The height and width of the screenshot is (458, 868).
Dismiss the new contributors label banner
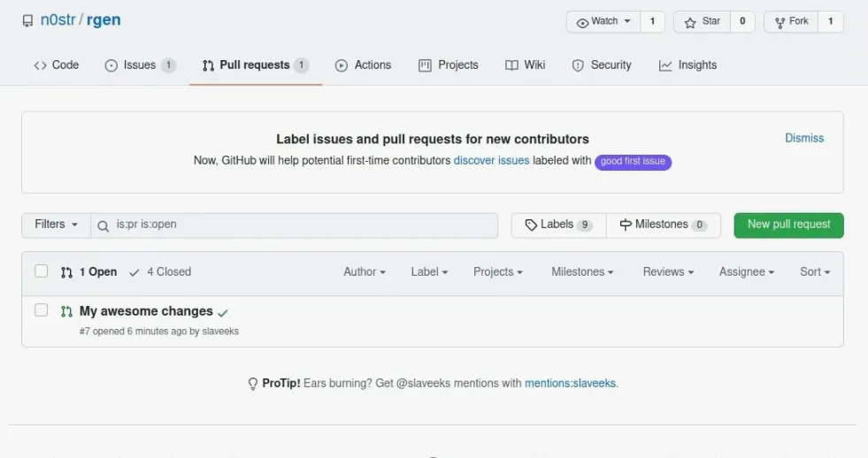tap(804, 138)
